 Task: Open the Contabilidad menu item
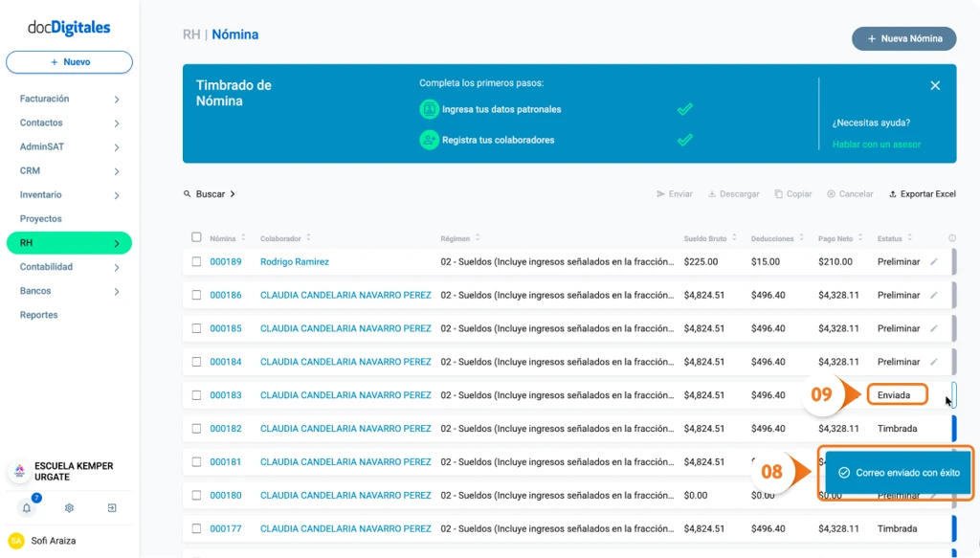(46, 267)
